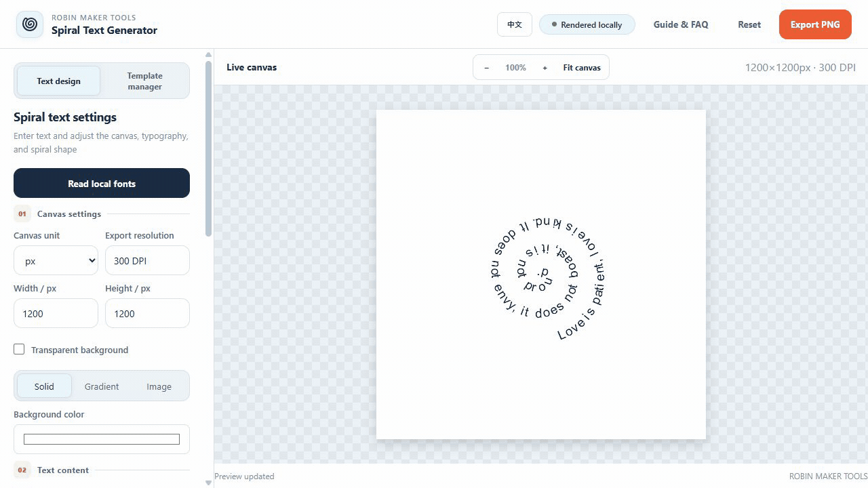Screen dimensions: 868x488
Task: Export the design as PNG
Action: [x=815, y=24]
